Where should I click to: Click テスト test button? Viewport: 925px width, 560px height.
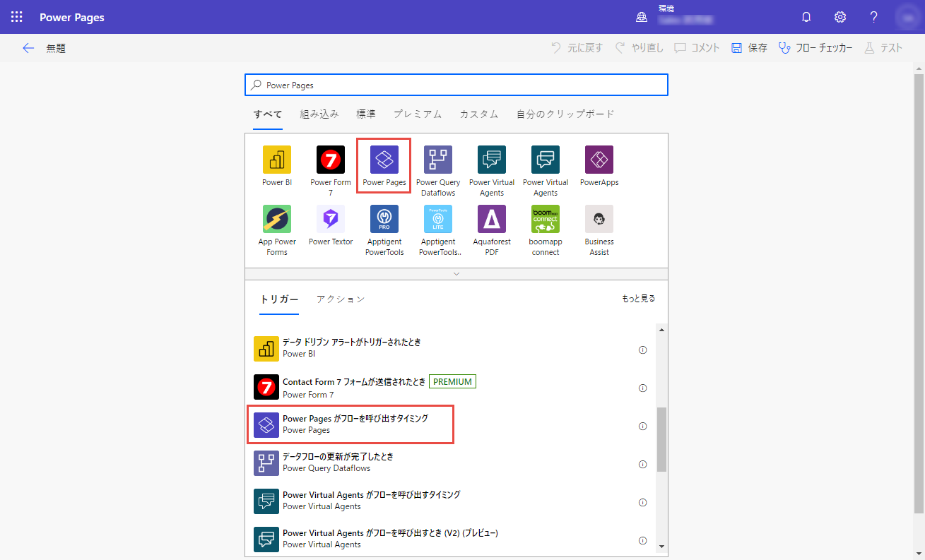pyautogui.click(x=883, y=48)
